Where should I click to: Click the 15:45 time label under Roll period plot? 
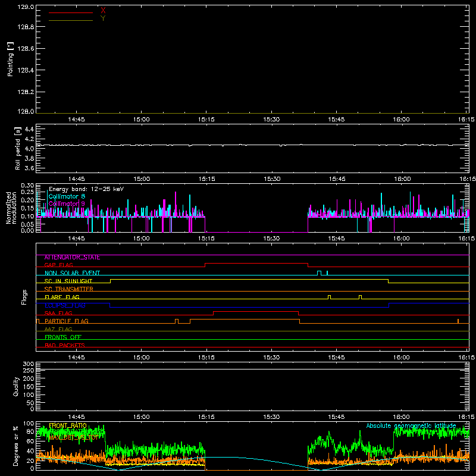pyautogui.click(x=337, y=179)
